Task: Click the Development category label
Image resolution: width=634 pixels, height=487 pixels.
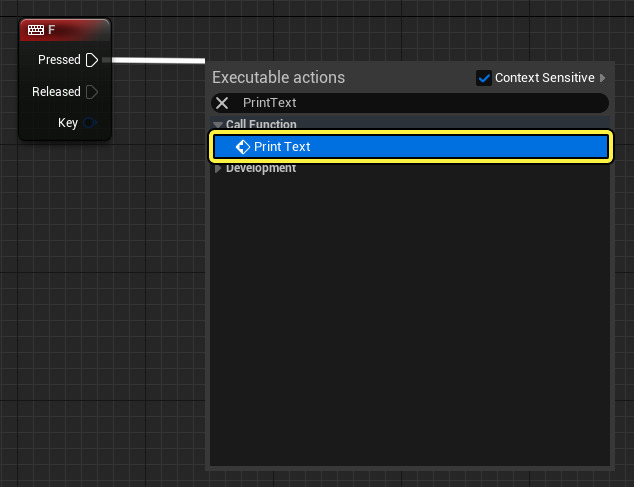Action: coord(261,168)
